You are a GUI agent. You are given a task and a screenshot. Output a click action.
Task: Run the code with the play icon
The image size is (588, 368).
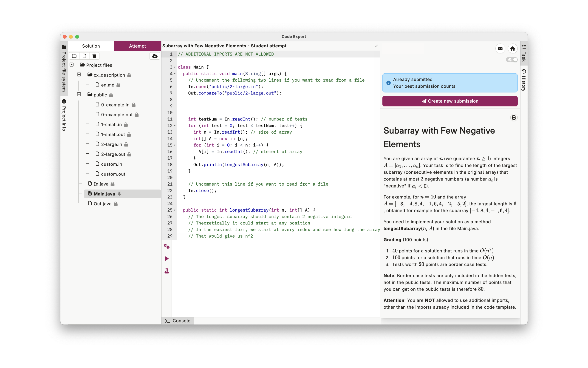tap(167, 259)
